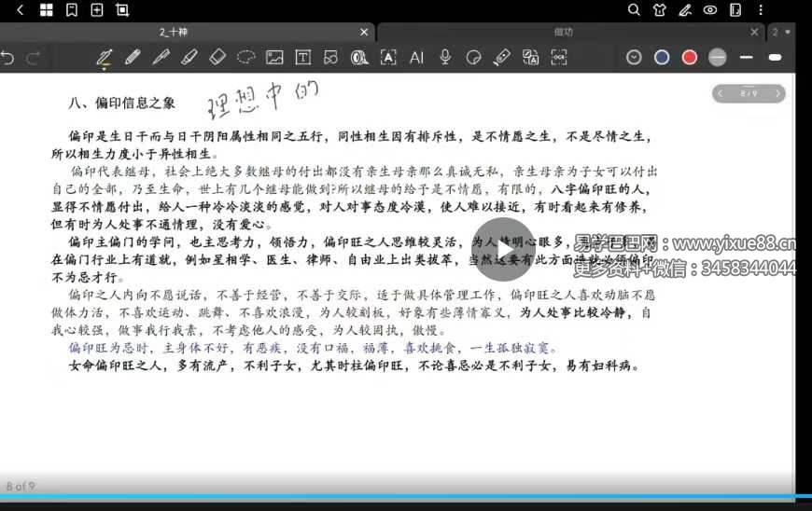Open the OCR text recognition tool
Screen dimensions: 812x511
point(559,58)
